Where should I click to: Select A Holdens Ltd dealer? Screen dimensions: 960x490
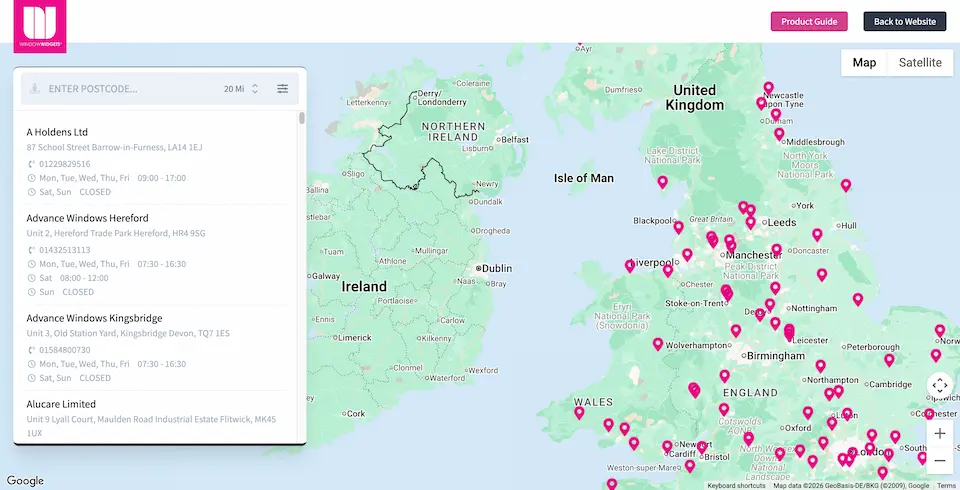click(x=57, y=132)
